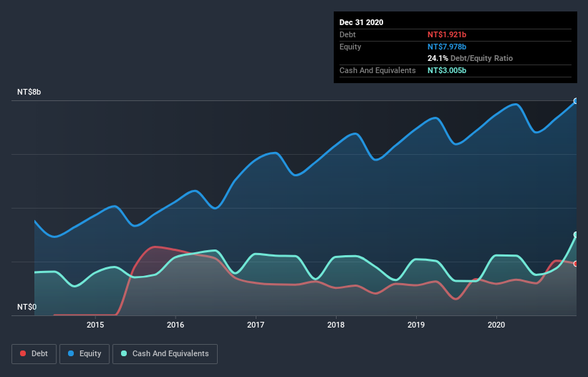The height and width of the screenshot is (377, 588).
Task: Click the 24.1% Debt/Equity Ratio text
Action: (x=471, y=58)
